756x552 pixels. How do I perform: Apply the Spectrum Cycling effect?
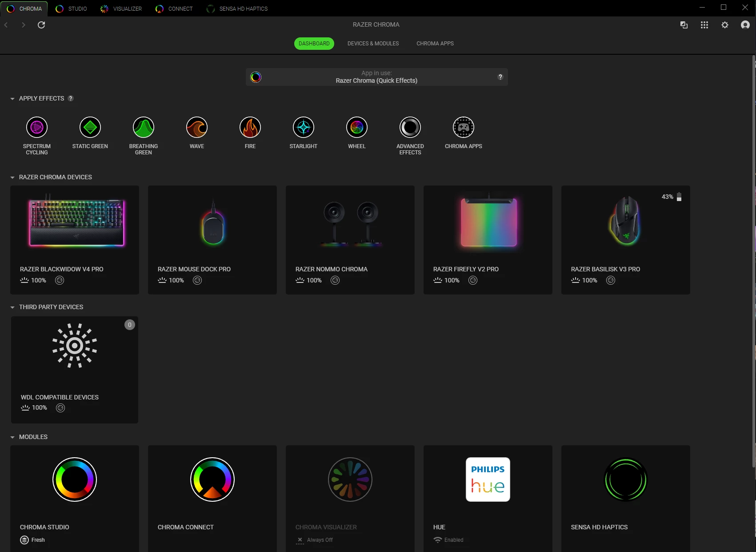tap(37, 128)
